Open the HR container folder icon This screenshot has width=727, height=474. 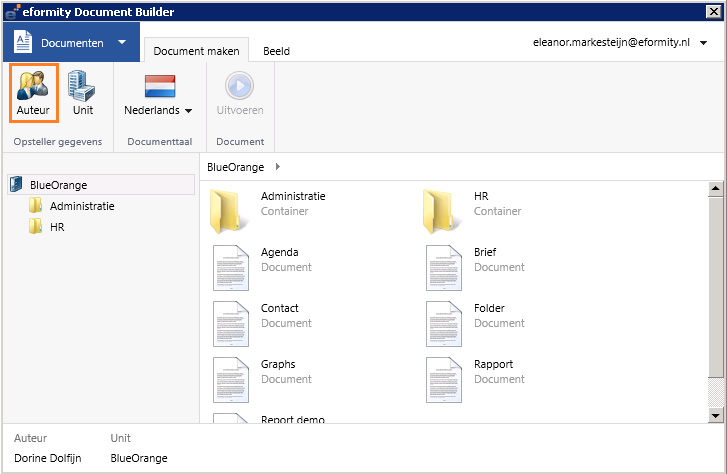pos(440,211)
